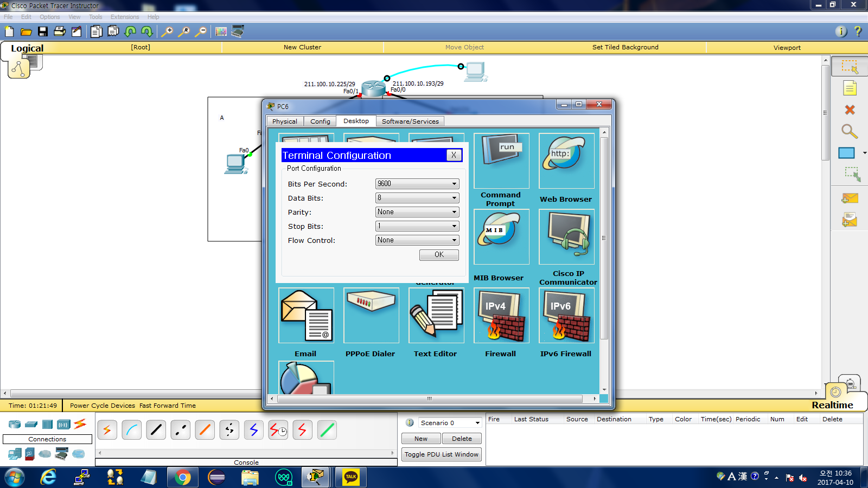Open the Options menu

pyautogui.click(x=50, y=17)
